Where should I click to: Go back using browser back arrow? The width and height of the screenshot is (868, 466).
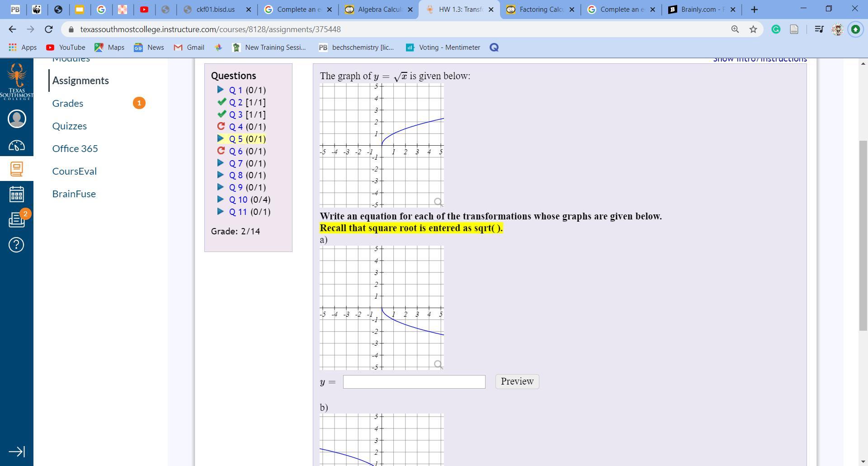click(x=12, y=29)
